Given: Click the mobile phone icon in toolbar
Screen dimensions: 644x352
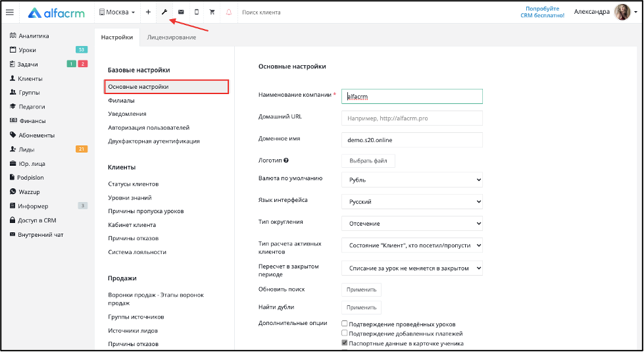Looking at the screenshot, I should pyautogui.click(x=196, y=12).
